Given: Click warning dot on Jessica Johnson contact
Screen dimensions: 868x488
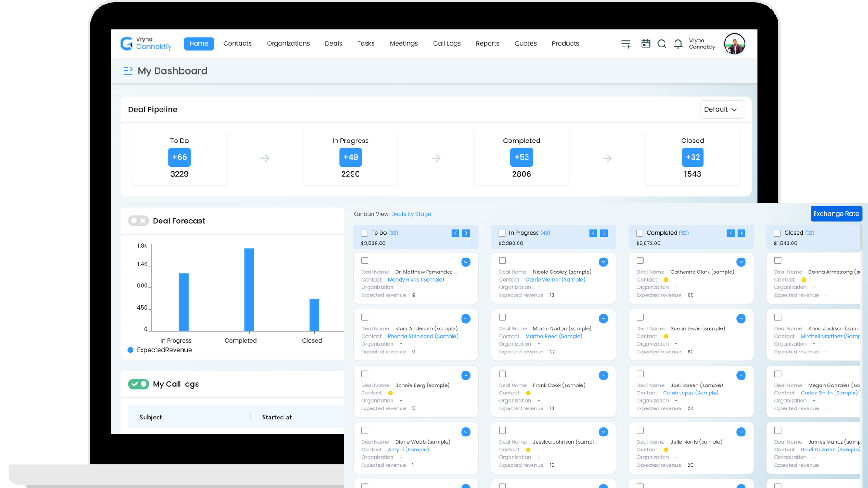Looking at the screenshot, I should point(528,450).
